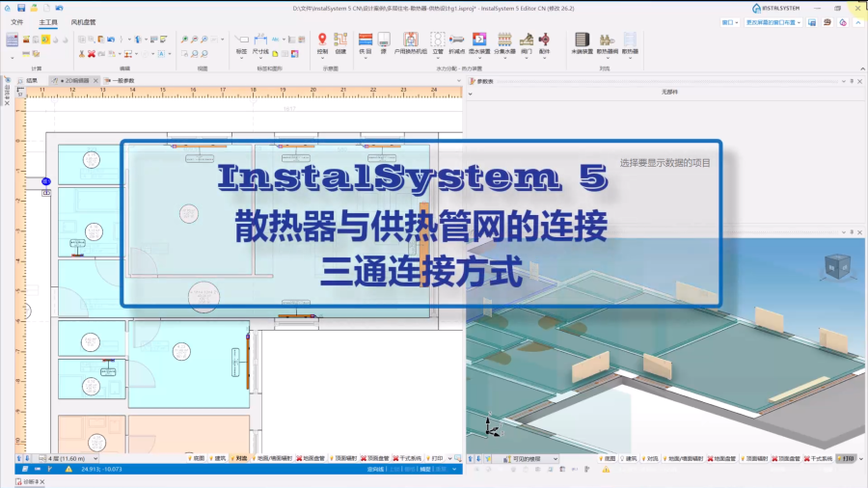Close the 诊断 panel tab
Viewport: 868px width, 488px height.
click(x=42, y=482)
